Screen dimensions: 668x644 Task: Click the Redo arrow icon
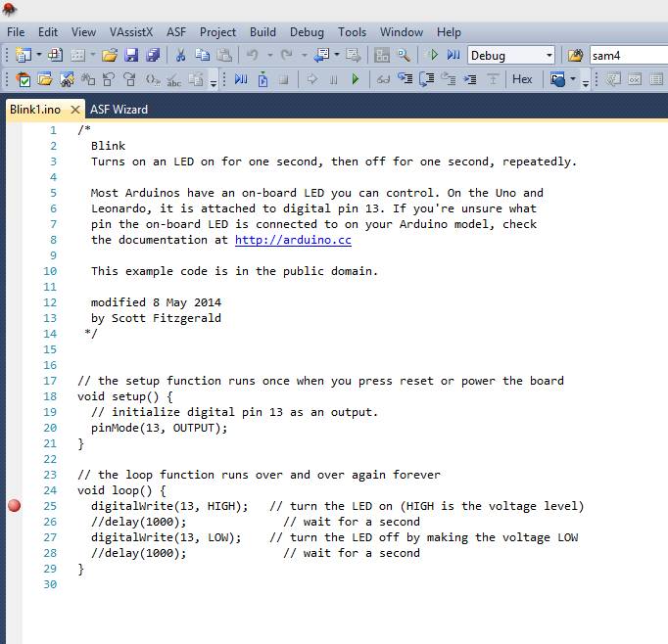coord(287,56)
